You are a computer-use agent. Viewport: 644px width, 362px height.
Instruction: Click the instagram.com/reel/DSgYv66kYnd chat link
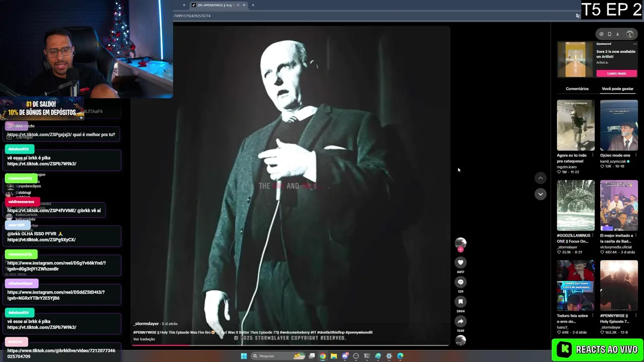coord(56,266)
